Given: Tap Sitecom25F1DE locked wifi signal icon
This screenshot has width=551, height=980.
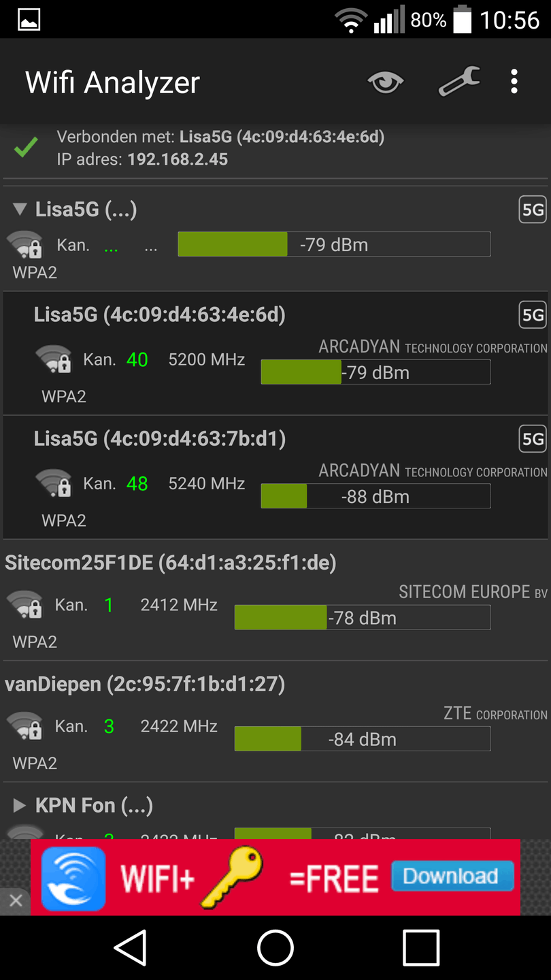Looking at the screenshot, I should coord(24,605).
